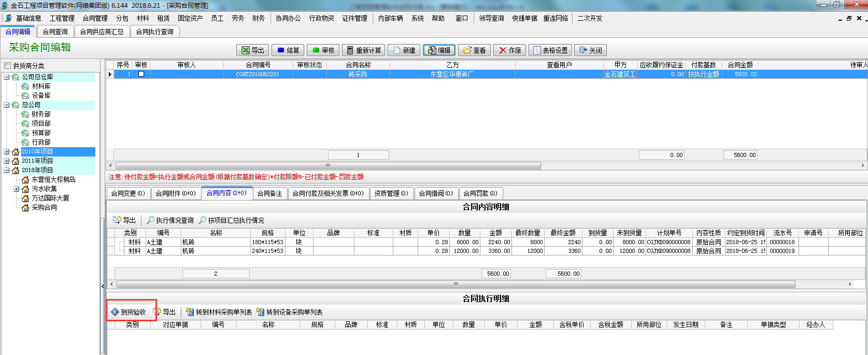Click the 审核 audit toolbar icon

pos(316,50)
